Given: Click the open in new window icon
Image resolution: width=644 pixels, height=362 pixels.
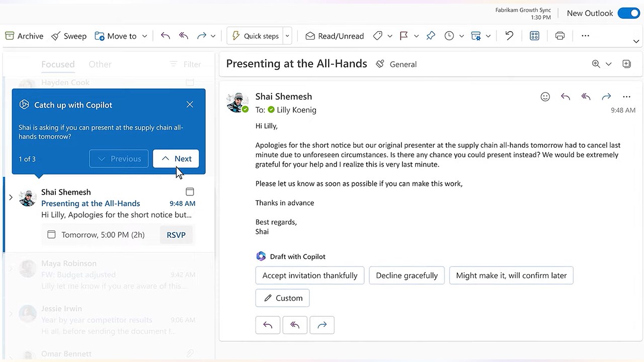Looking at the screenshot, I should tap(626, 64).
